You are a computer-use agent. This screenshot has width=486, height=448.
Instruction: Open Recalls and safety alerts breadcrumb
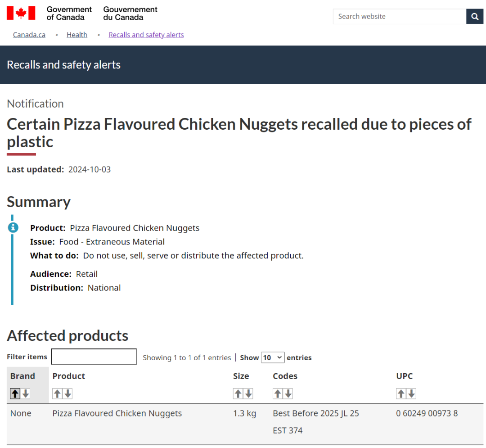(146, 35)
